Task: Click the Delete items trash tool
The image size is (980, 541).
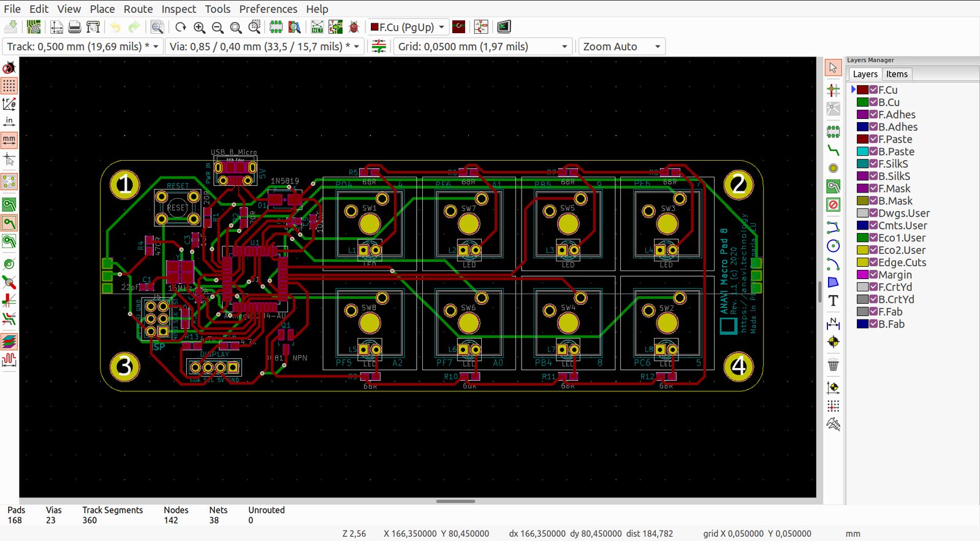Action: tap(833, 366)
